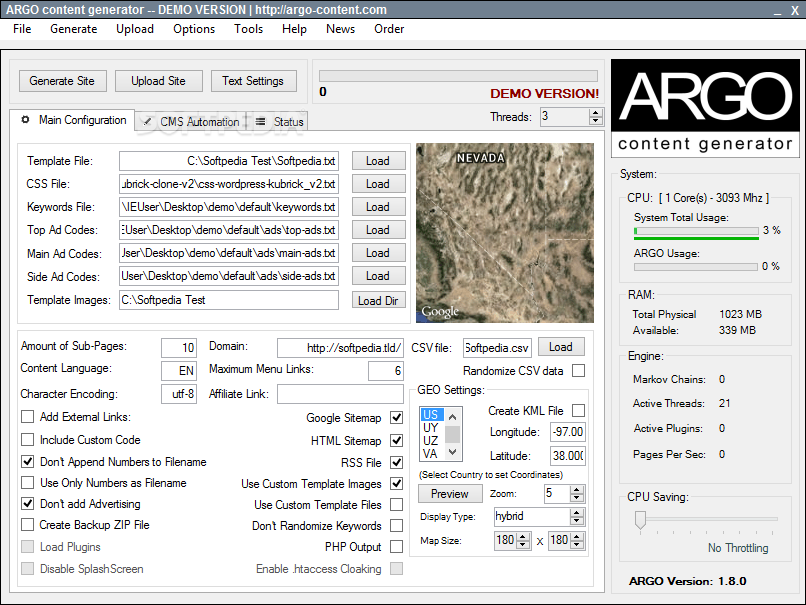The image size is (806, 605).
Task: Uncheck Use Custom Template Images
Action: pyautogui.click(x=396, y=484)
